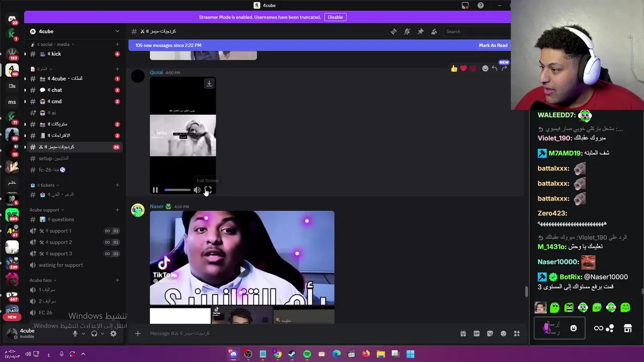This screenshot has height=362, width=644.
Task: Click the Help question mark icon
Action: click(x=480, y=6)
